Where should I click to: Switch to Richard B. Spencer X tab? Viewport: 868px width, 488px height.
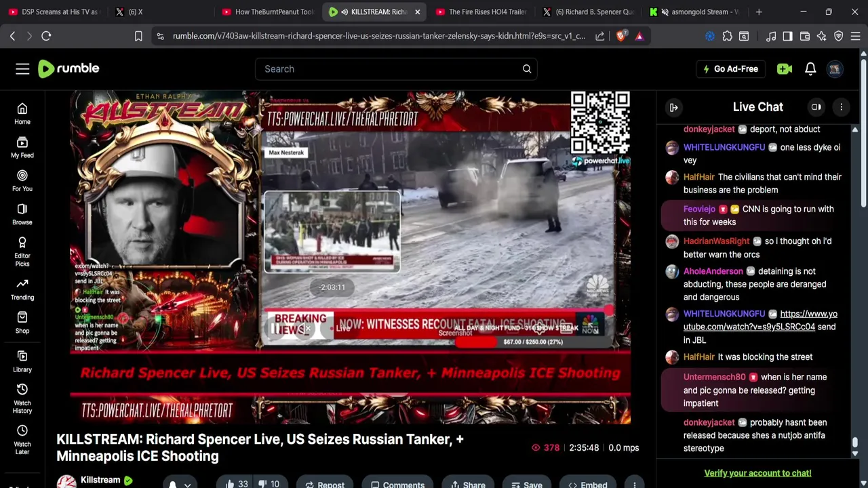coord(588,12)
